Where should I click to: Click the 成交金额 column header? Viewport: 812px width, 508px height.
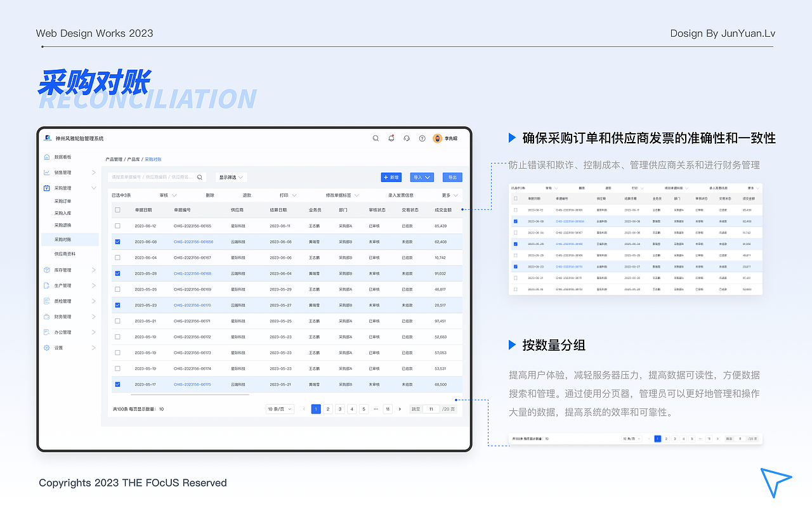coord(443,210)
